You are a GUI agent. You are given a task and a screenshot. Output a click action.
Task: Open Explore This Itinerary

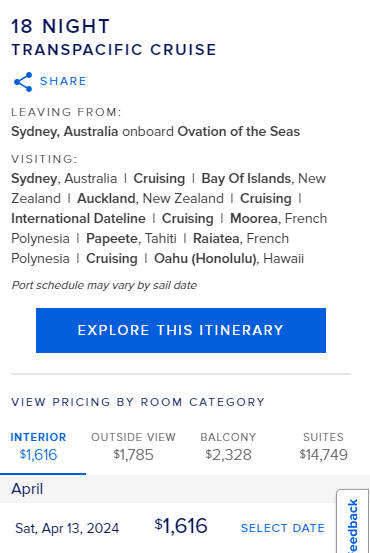click(181, 330)
